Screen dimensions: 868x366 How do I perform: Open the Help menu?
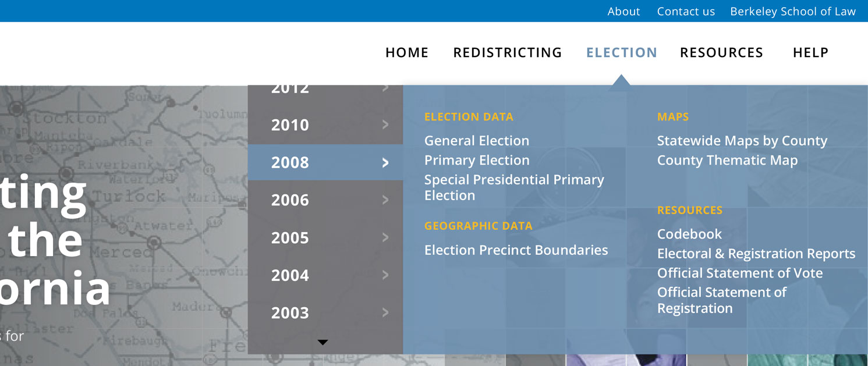(x=810, y=52)
